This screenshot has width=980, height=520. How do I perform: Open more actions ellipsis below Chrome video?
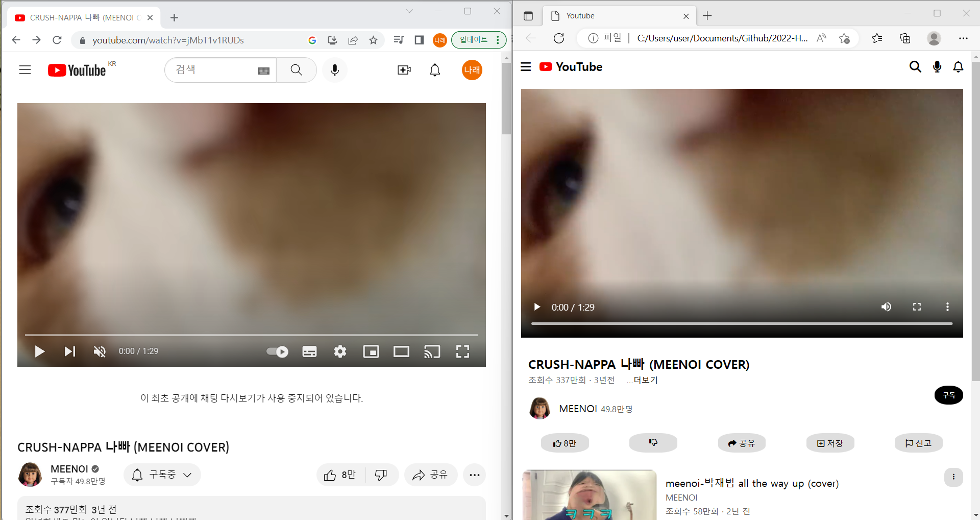coord(475,475)
